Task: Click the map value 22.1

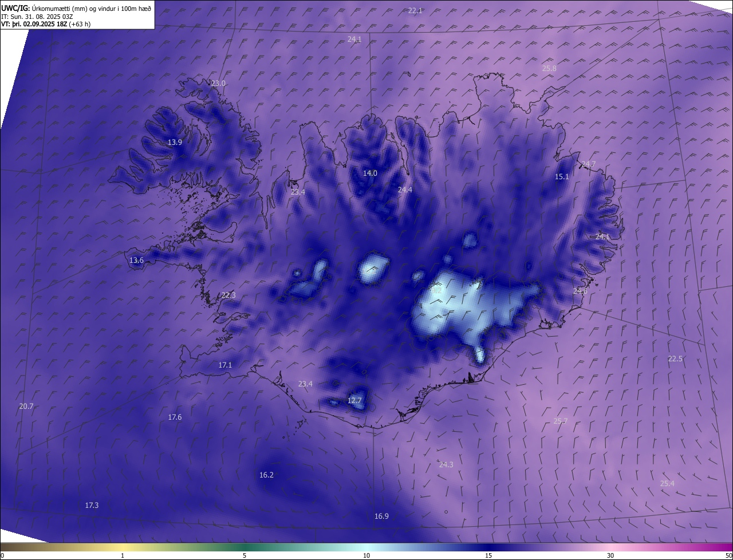Action: pyautogui.click(x=415, y=11)
